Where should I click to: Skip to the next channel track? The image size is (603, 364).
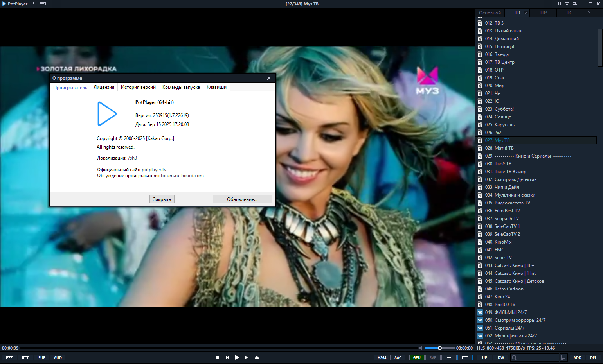(x=247, y=357)
